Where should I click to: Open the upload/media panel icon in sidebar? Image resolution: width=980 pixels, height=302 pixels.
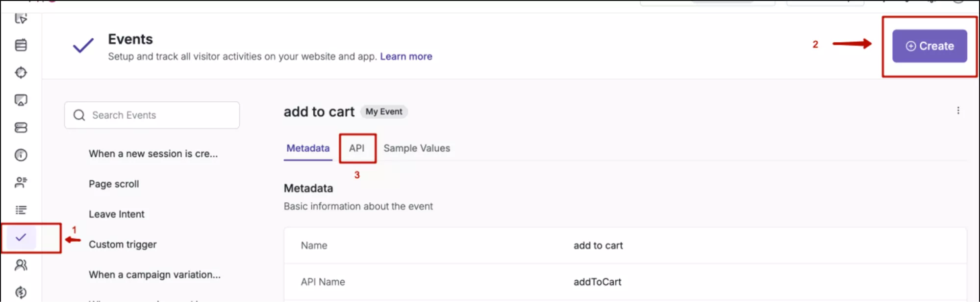coord(21,100)
